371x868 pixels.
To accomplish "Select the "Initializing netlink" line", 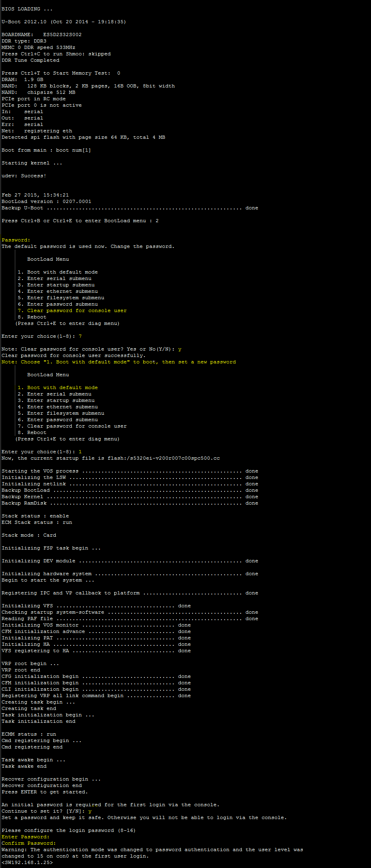I will click(x=130, y=484).
